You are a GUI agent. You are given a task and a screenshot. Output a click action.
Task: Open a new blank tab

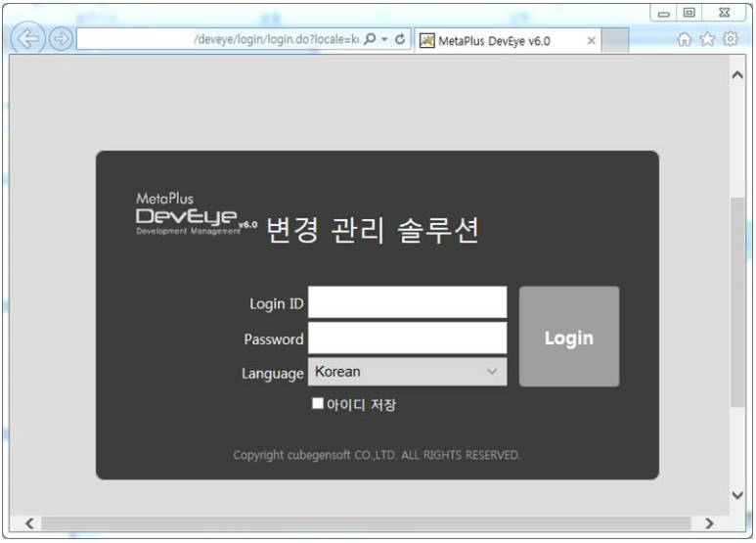click(615, 40)
